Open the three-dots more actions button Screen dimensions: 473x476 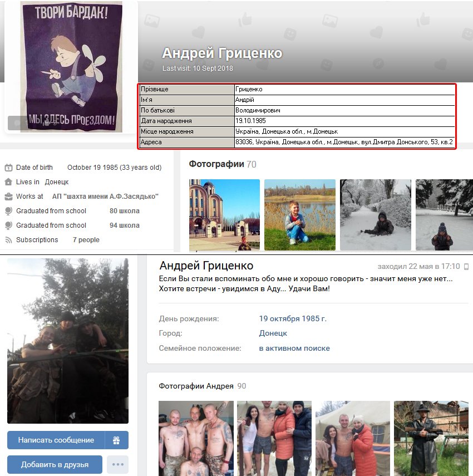[118, 464]
